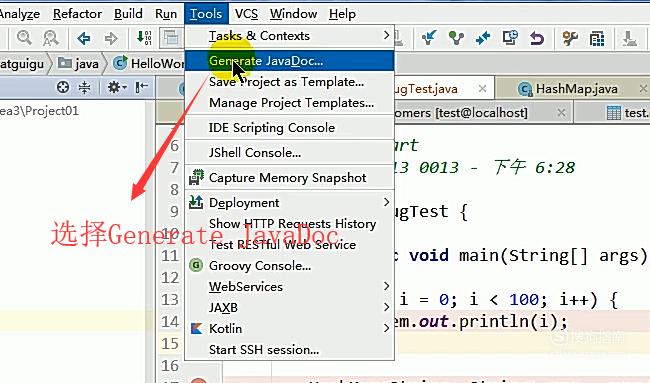The image size is (650, 383).
Task: Expand the Kotlin submenu
Action: pyautogui.click(x=289, y=328)
